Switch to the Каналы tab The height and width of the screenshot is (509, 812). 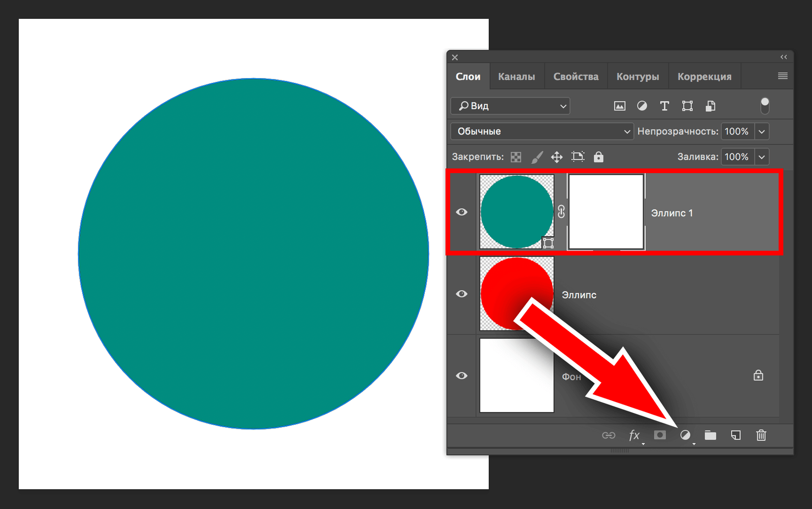click(x=517, y=77)
